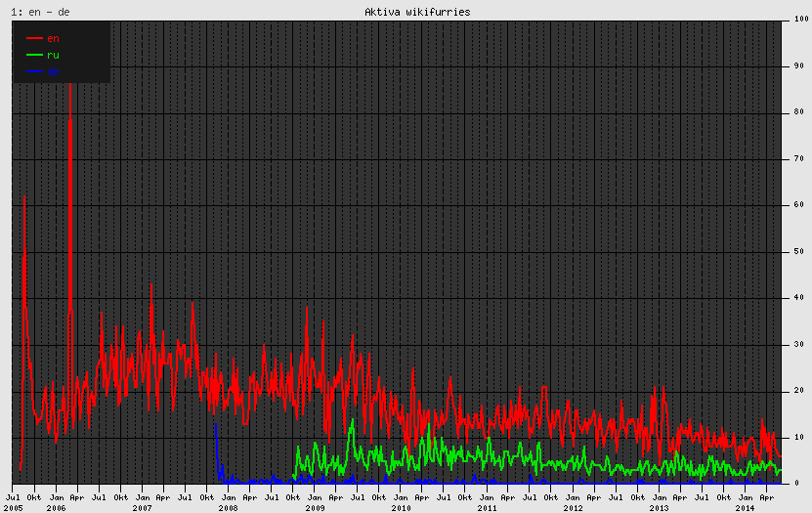Click the year label 2006
This screenshot has width=812, height=513.
[x=56, y=508]
